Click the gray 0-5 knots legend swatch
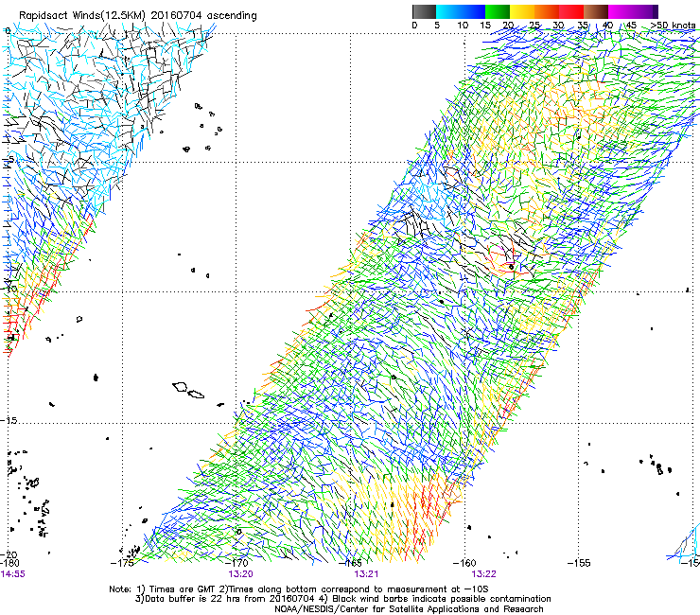The height and width of the screenshot is (615, 700). pos(424,11)
